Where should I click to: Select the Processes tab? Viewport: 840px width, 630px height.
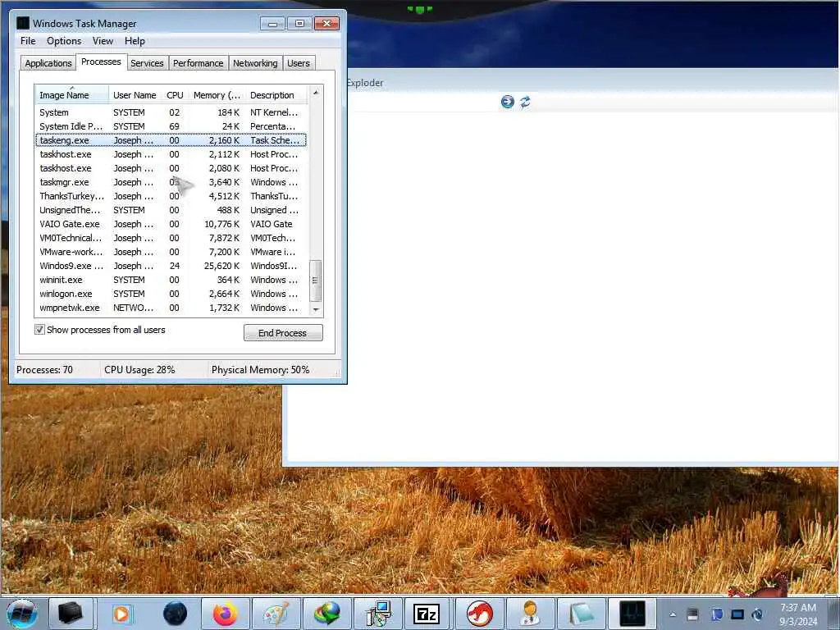pos(101,62)
